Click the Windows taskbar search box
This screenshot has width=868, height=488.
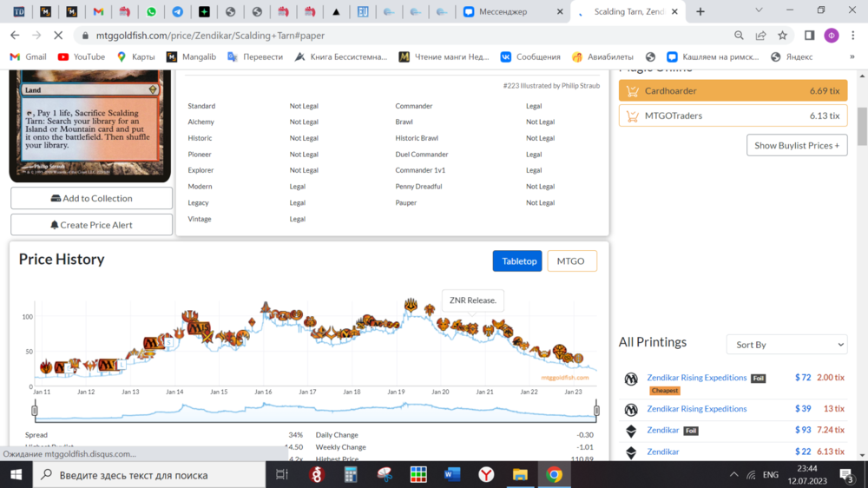click(x=148, y=475)
